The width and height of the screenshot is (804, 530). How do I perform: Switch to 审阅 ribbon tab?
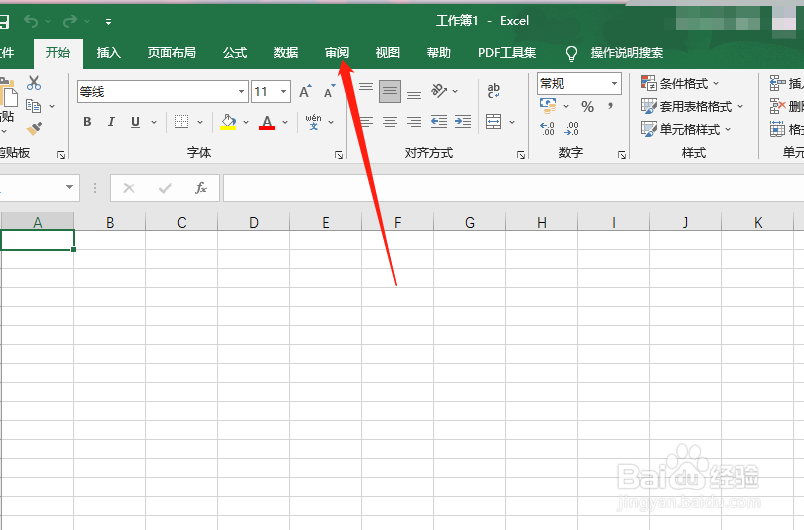pos(337,52)
